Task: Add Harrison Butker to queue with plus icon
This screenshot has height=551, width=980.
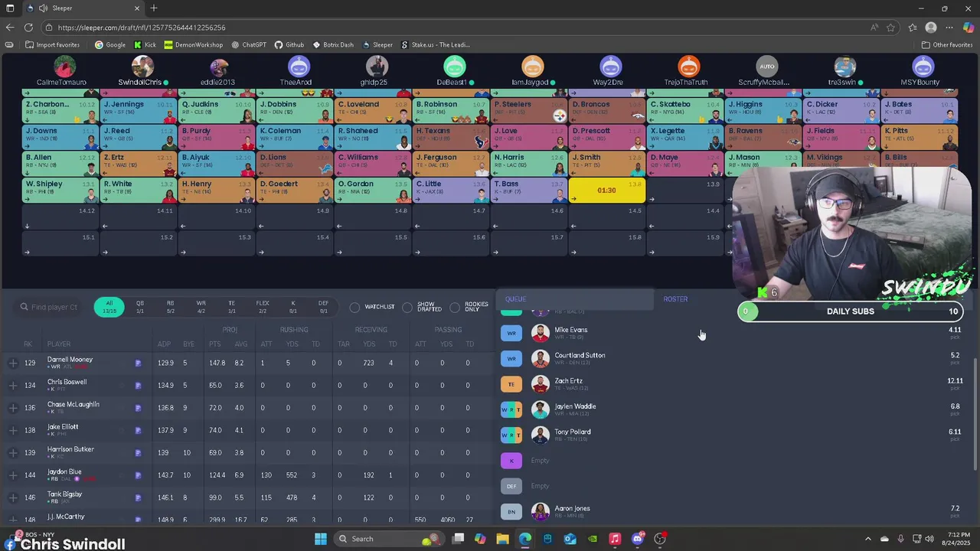Action: click(x=13, y=453)
